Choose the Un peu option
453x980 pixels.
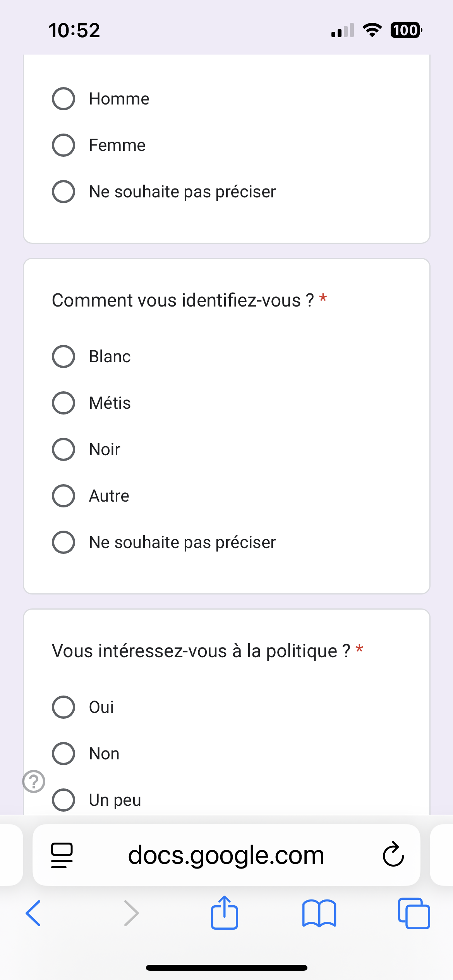coord(63,800)
